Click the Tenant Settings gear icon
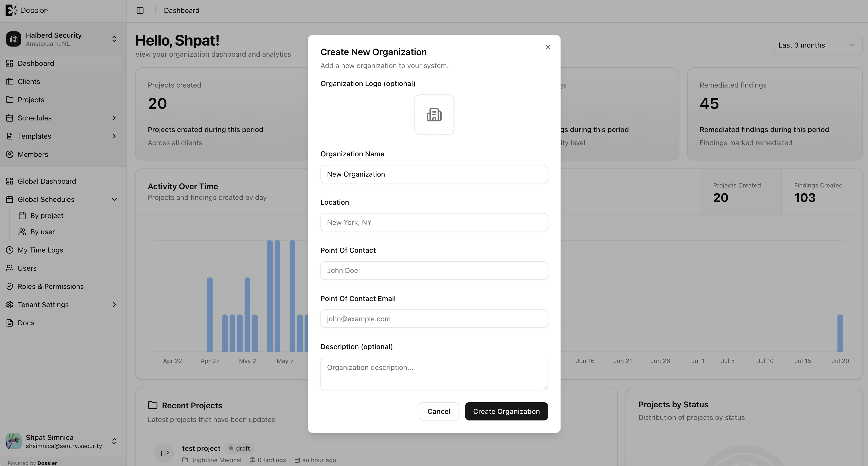This screenshot has height=466, width=868. [x=10, y=305]
